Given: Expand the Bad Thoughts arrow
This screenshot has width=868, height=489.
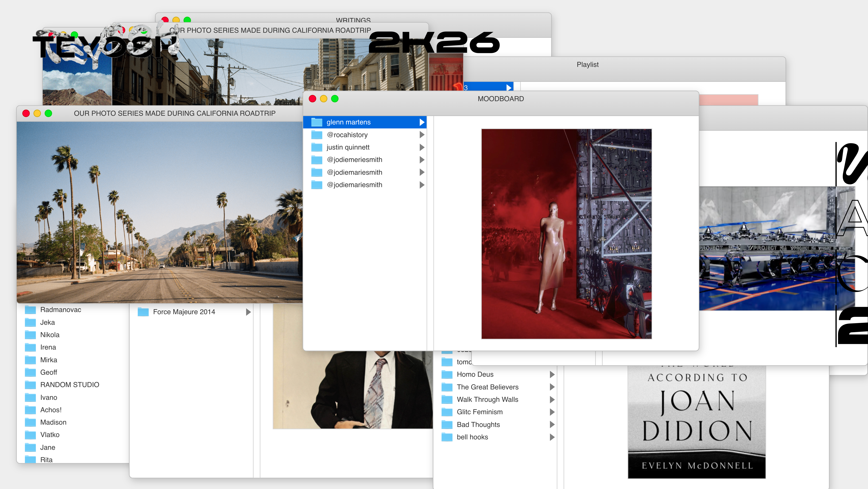Looking at the screenshot, I should (x=552, y=425).
